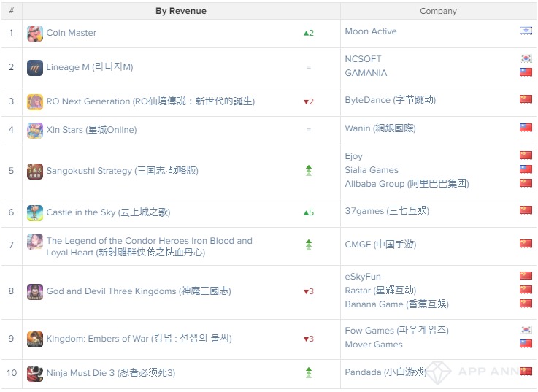Click the up 2 rank change for Coin Master
538x392 pixels.
pyautogui.click(x=309, y=33)
